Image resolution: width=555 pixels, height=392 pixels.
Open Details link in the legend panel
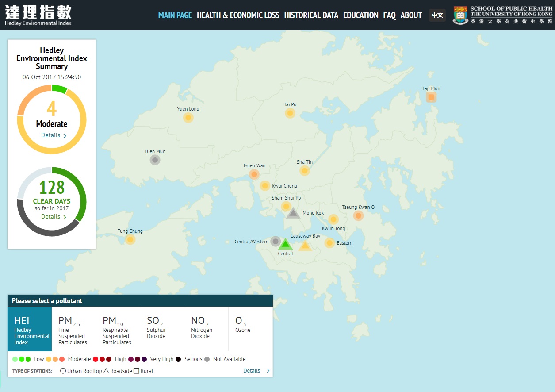[256, 371]
